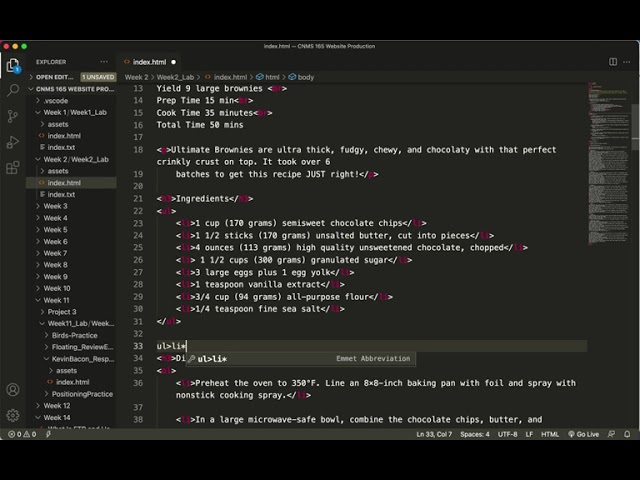Click index.html in the breadcrumb

(226, 77)
